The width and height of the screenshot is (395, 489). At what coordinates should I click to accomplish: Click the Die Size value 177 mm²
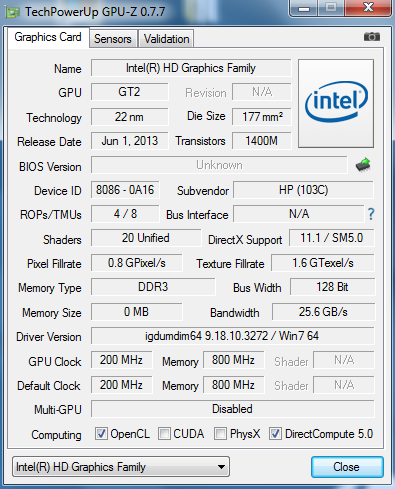click(262, 117)
